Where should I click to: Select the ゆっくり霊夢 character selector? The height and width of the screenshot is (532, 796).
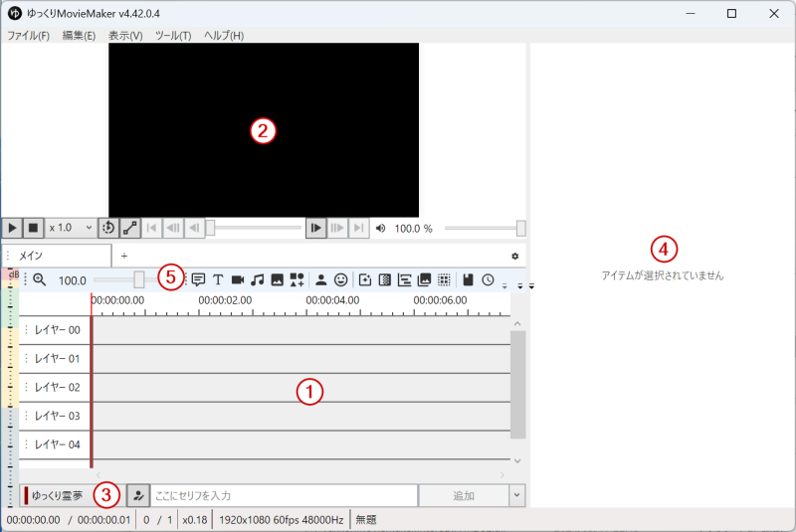pos(60,495)
